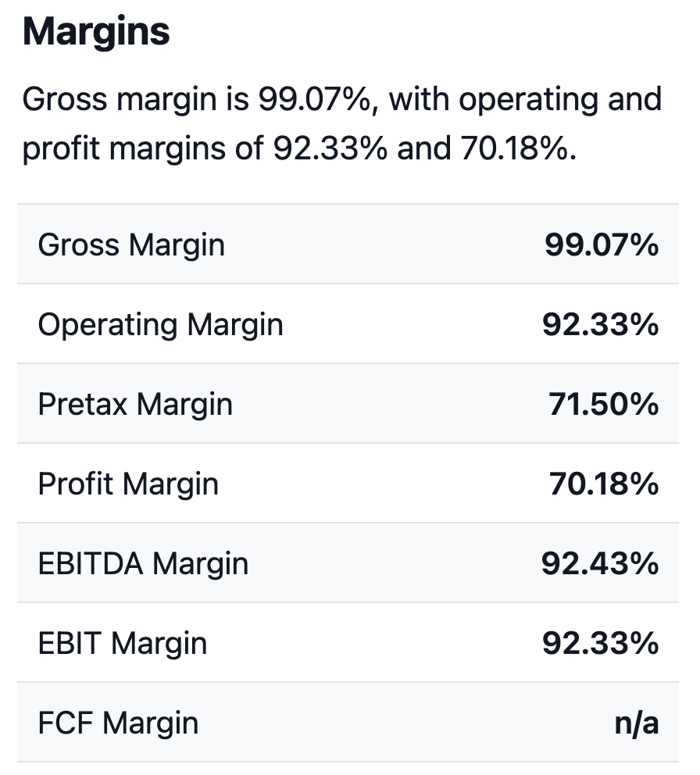Click the Operating Margin row label
The width and height of the screenshot is (700, 775).
pyautogui.click(x=160, y=325)
